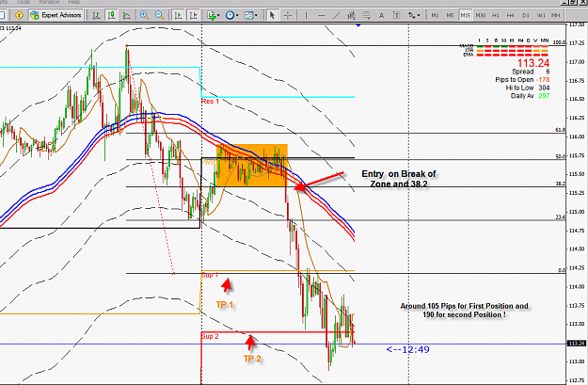Click the 113.24 current price tag on scale

pos(577,344)
